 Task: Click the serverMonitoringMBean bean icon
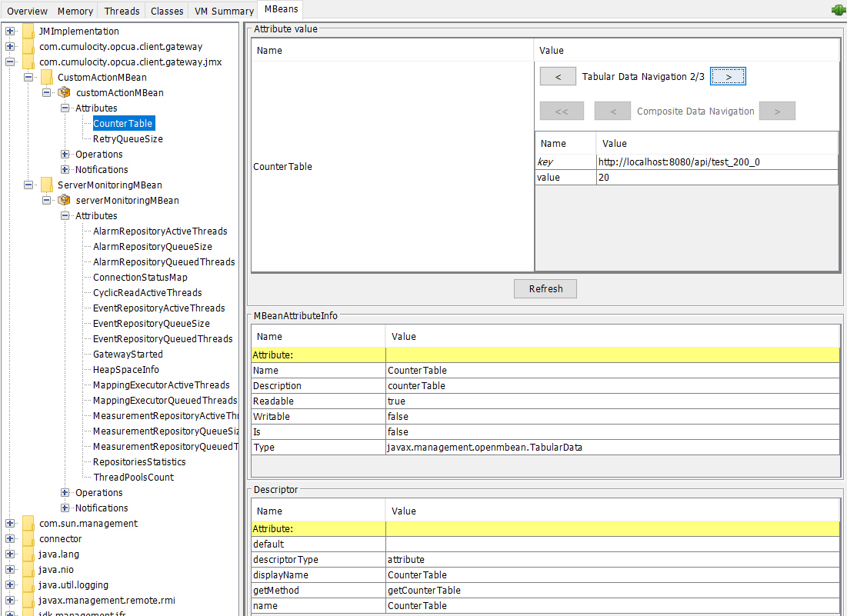tap(63, 200)
